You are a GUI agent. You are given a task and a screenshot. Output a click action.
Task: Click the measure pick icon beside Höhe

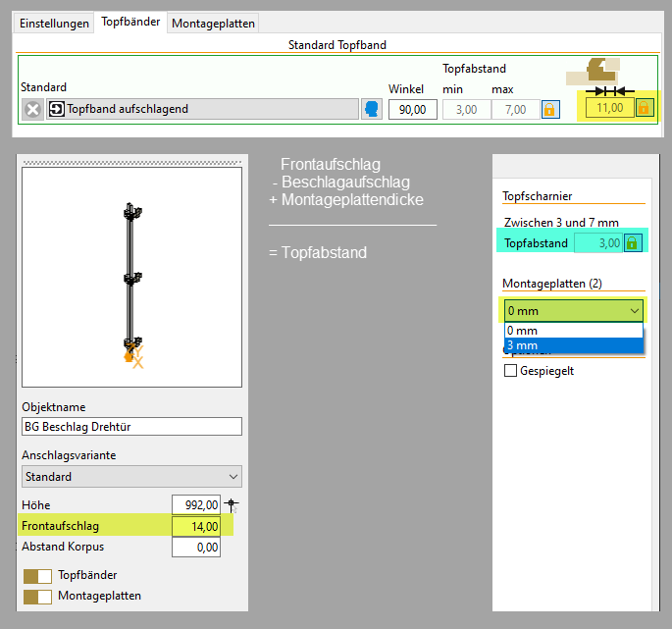click(x=232, y=505)
